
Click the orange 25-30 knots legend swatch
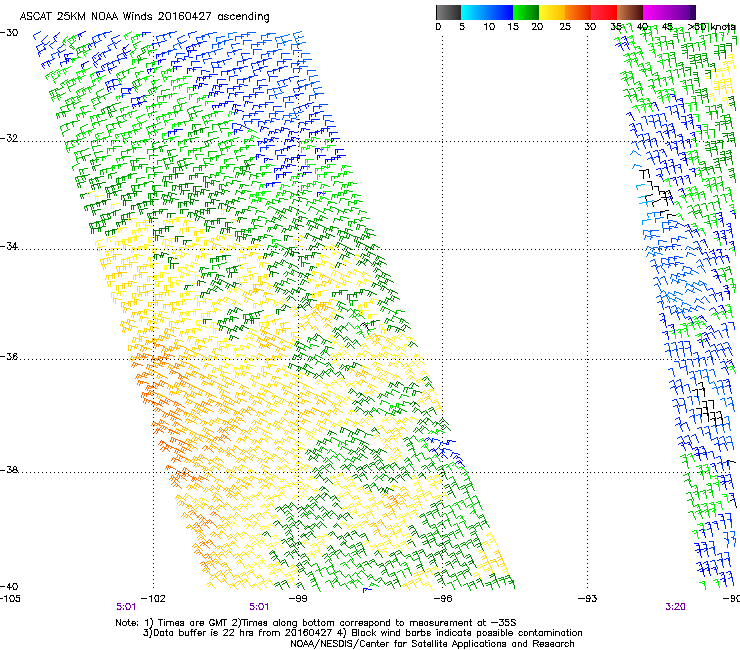tap(578, 12)
